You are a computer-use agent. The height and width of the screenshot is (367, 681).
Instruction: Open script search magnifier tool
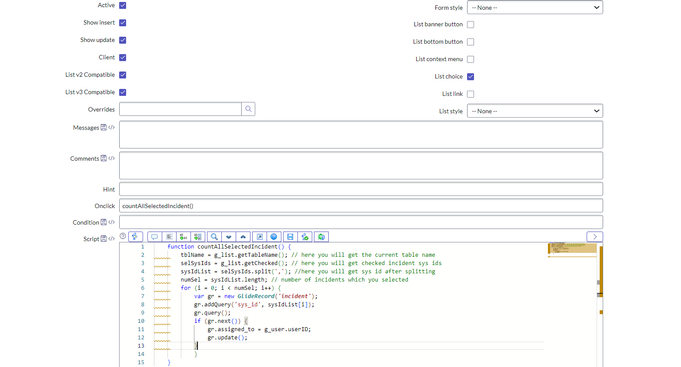[214, 237]
